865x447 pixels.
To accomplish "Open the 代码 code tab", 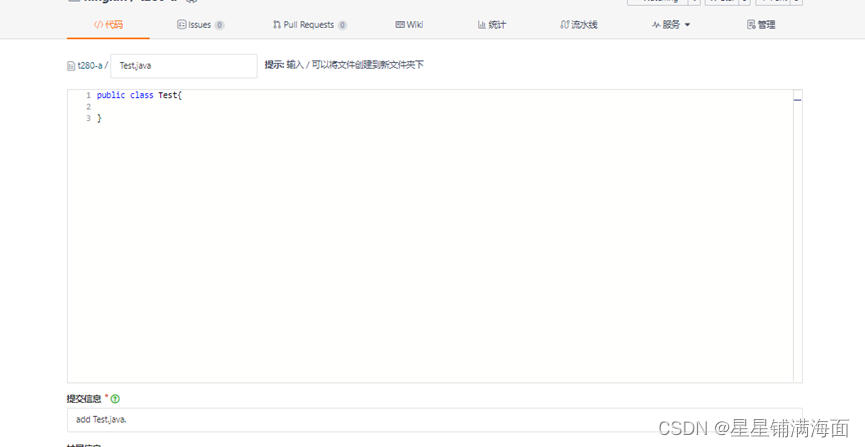I will 108,25.
